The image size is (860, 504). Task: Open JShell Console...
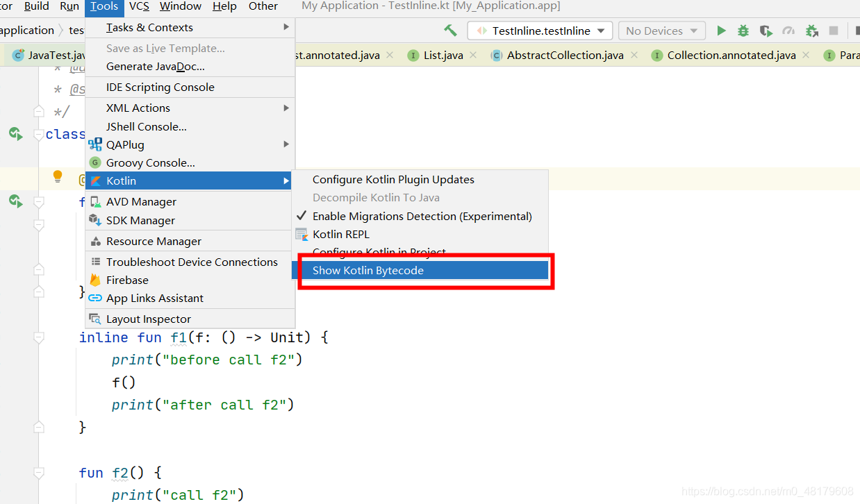tap(190, 126)
